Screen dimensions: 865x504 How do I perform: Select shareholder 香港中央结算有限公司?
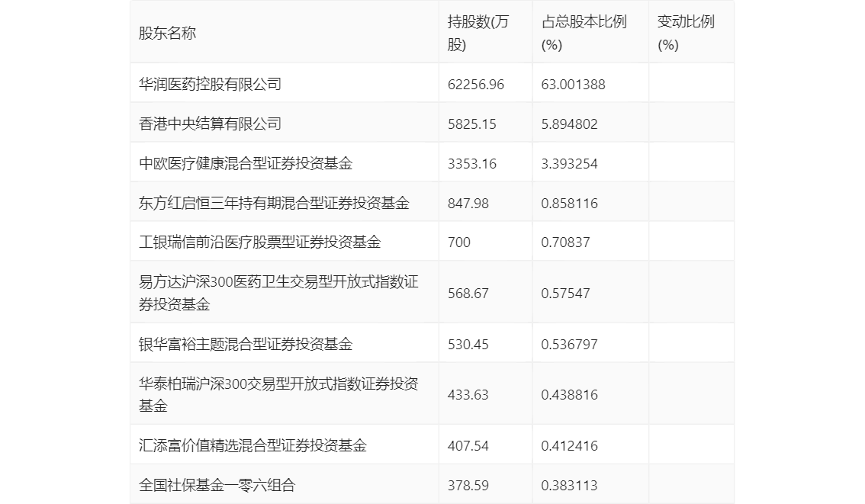coord(211,124)
